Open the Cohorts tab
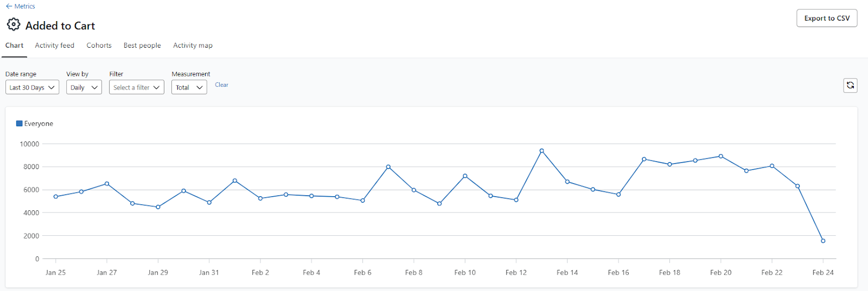 tap(99, 46)
